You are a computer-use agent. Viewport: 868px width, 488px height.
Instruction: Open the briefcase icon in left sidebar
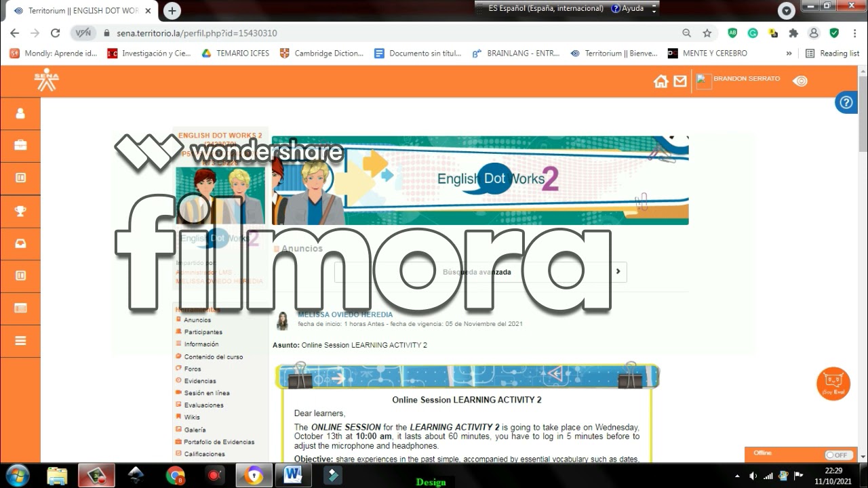(20, 146)
